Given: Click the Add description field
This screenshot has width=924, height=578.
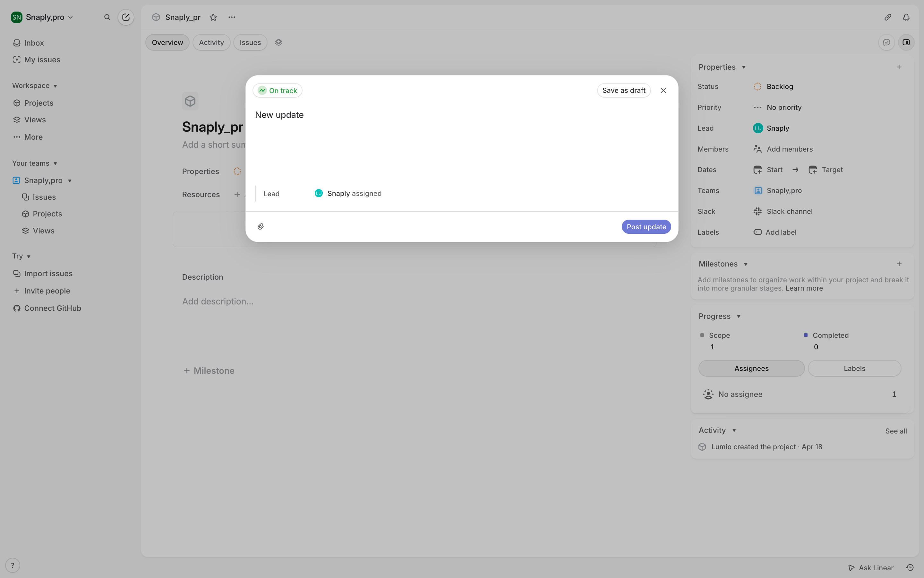Looking at the screenshot, I should 218,302.
